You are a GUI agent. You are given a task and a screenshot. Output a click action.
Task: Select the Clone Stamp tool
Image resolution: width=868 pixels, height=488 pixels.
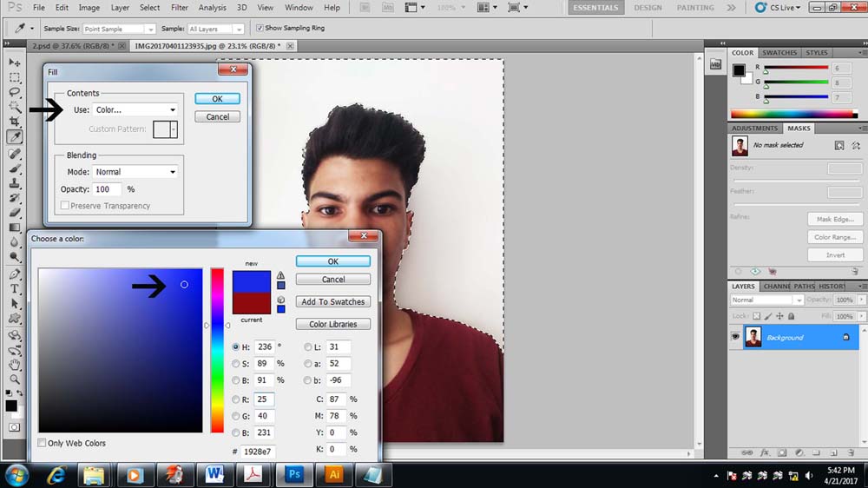[15, 183]
